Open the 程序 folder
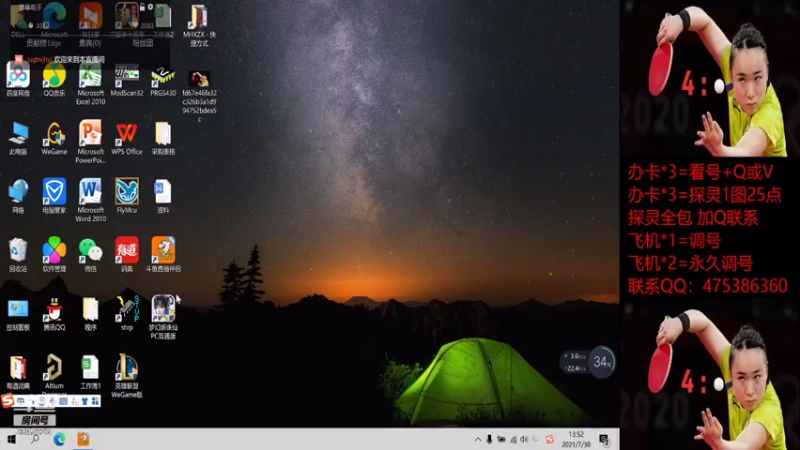This screenshot has height=450, width=800. [90, 314]
